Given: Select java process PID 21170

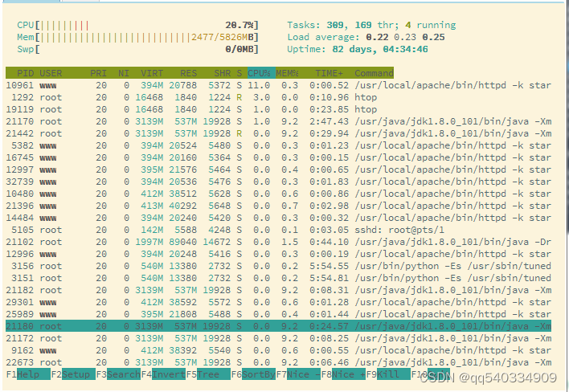Looking at the screenshot, I should click(x=278, y=121).
